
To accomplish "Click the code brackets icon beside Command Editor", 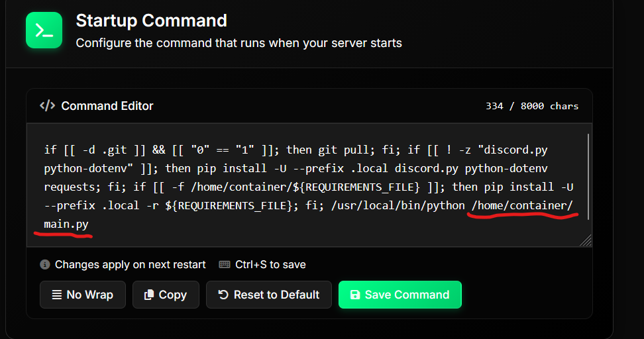I will [47, 106].
